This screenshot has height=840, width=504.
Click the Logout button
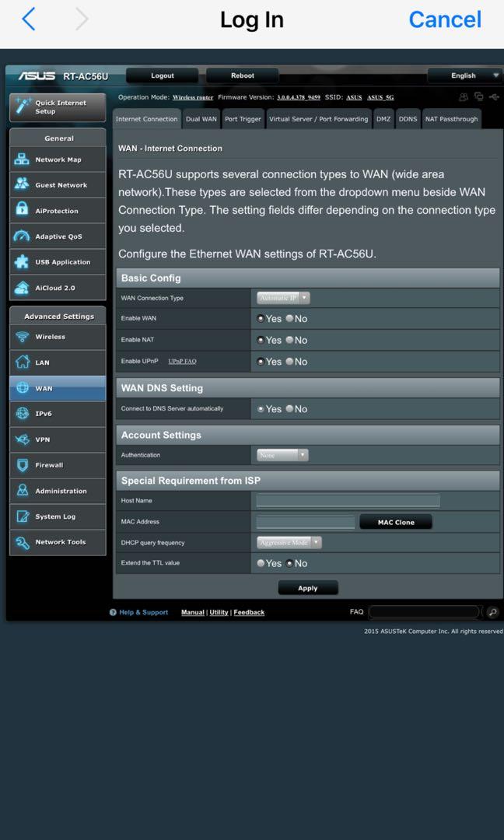pos(163,75)
